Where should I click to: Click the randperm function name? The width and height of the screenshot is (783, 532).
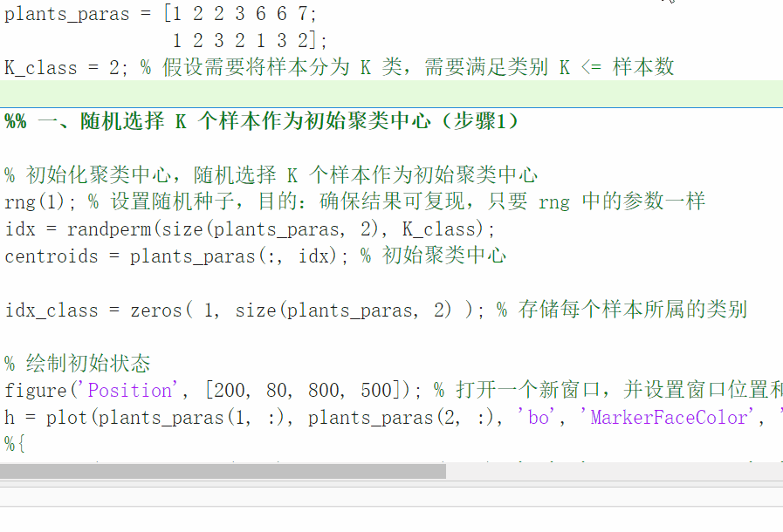point(109,229)
